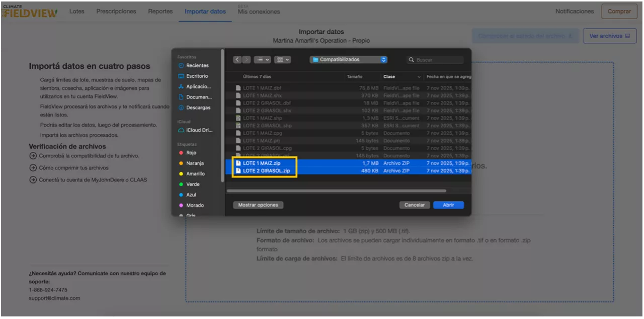The height and width of the screenshot is (319, 644).
Task: Select iCloud Drive in sidebar
Action: click(x=199, y=130)
